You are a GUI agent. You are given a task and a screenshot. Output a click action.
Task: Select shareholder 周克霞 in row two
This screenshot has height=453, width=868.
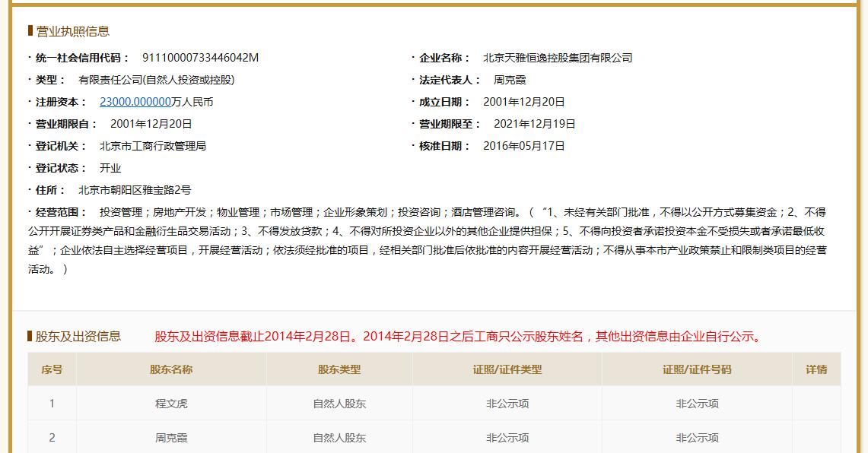point(170,438)
